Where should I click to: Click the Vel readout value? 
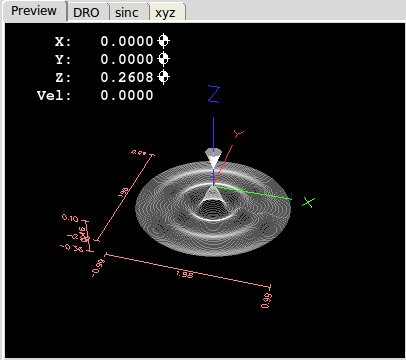click(x=127, y=95)
